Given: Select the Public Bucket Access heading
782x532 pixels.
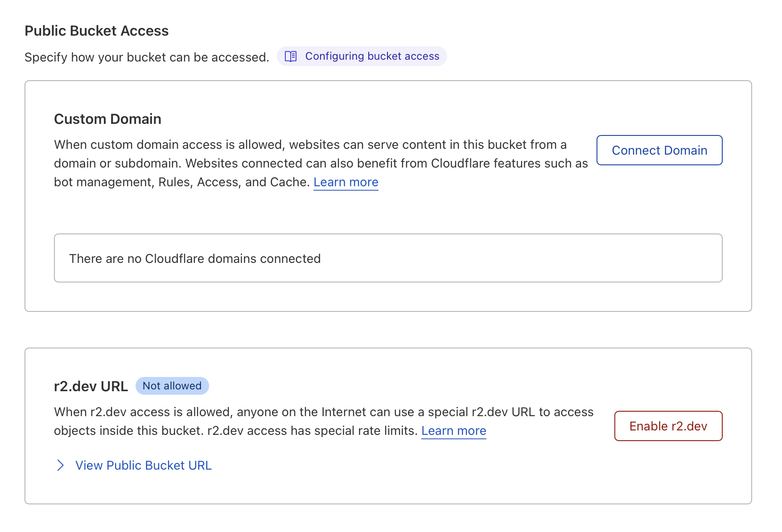Looking at the screenshot, I should click(96, 30).
